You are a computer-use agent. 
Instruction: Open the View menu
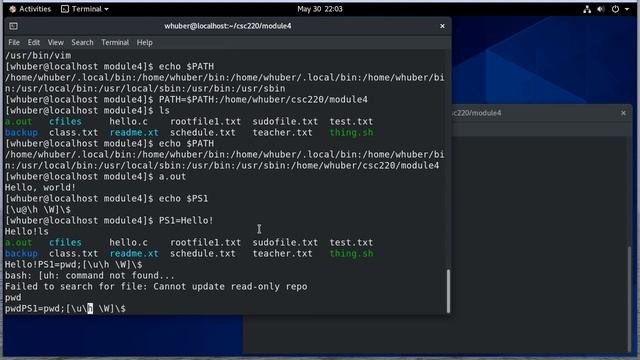[x=56, y=42]
